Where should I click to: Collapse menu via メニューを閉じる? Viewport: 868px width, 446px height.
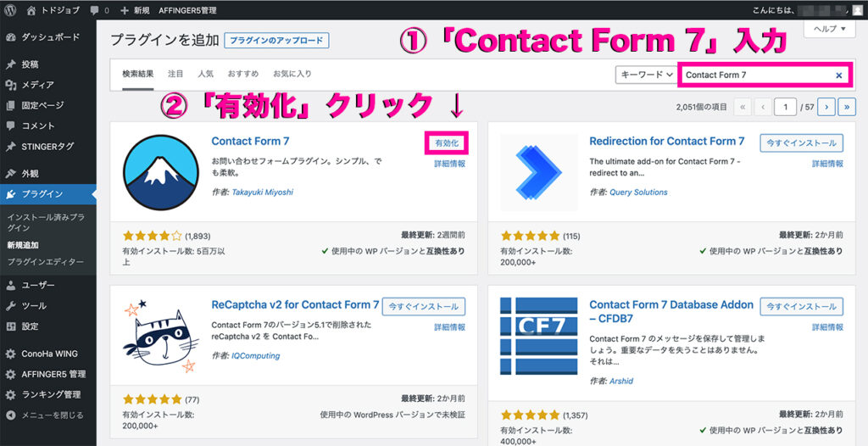coord(48,415)
